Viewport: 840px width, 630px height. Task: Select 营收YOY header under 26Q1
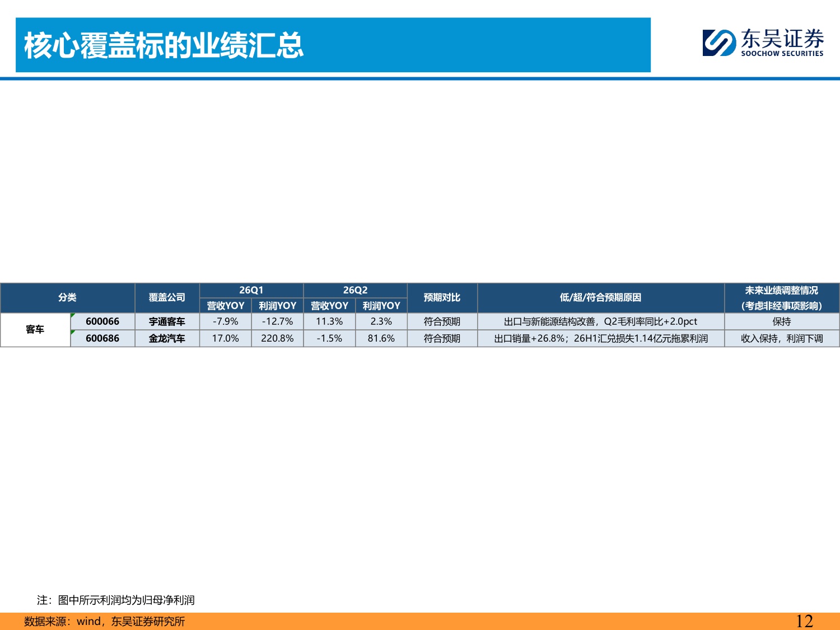tap(226, 306)
